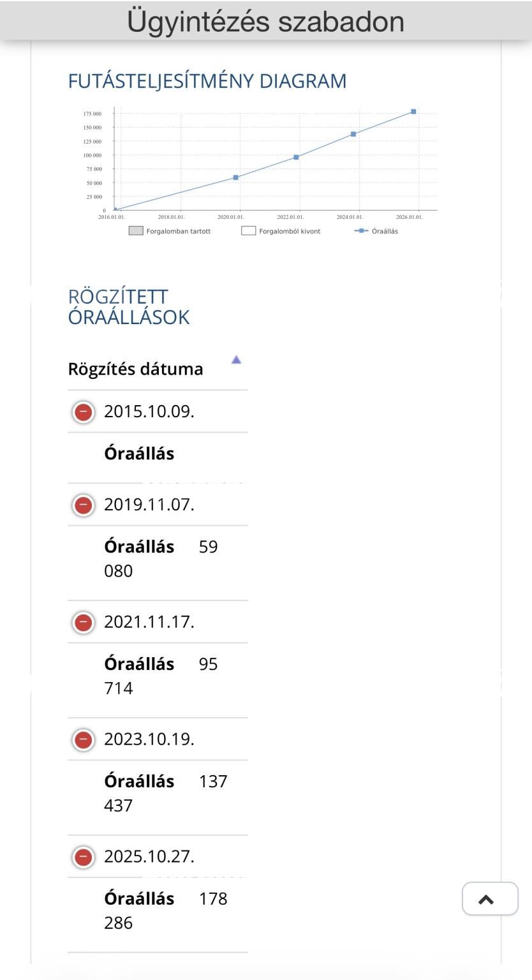Sort by Rögzítés dátuma arrow icon
Image resolution: width=532 pixels, height=980 pixels.
(236, 360)
